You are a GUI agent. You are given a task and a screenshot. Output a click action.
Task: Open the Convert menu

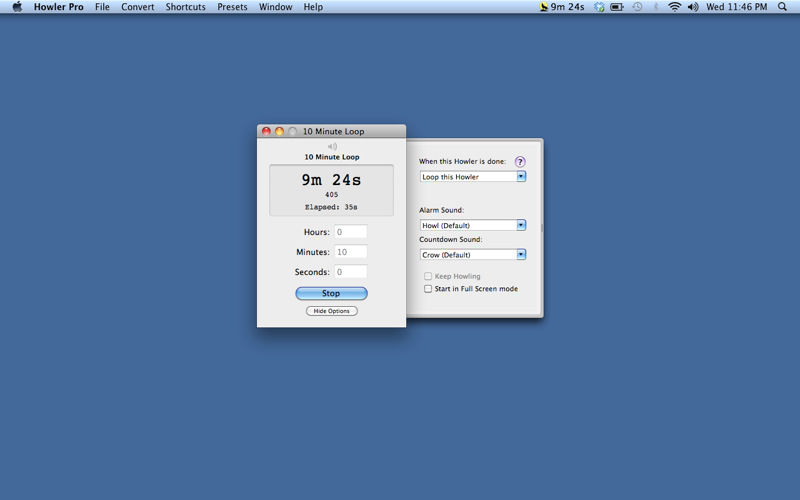[138, 7]
